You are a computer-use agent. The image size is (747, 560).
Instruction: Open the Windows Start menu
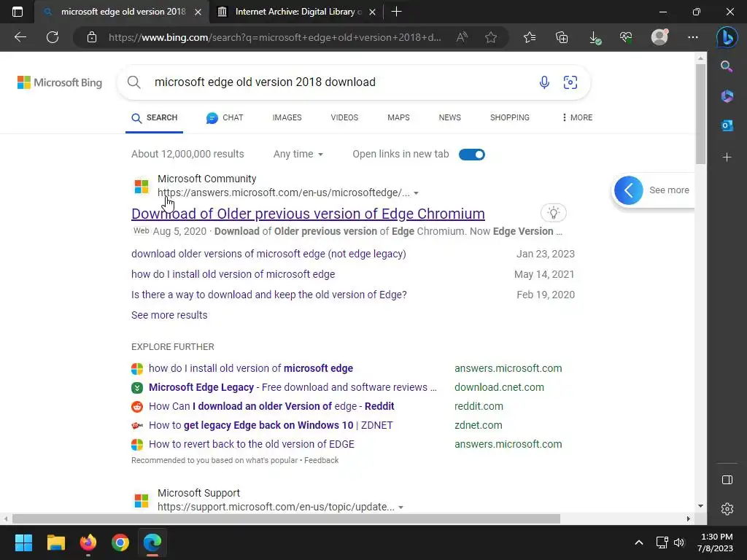[x=23, y=542]
